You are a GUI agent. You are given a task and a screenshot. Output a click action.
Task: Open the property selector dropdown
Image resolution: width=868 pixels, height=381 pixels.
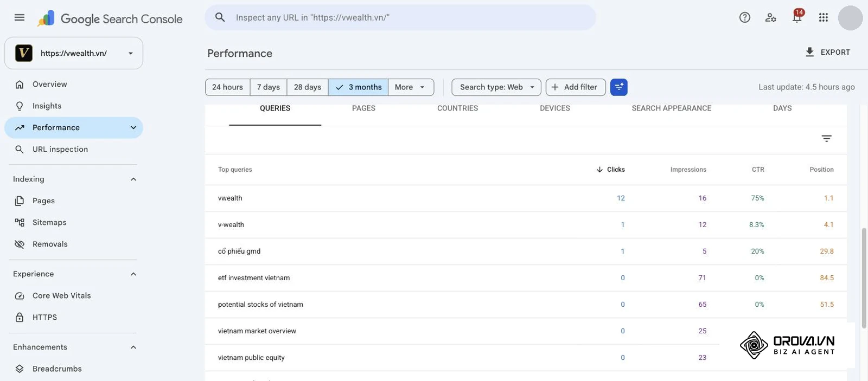74,53
